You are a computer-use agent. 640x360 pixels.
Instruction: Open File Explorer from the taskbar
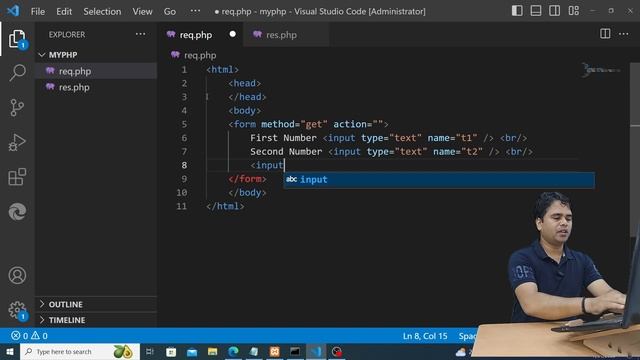[x=212, y=351]
